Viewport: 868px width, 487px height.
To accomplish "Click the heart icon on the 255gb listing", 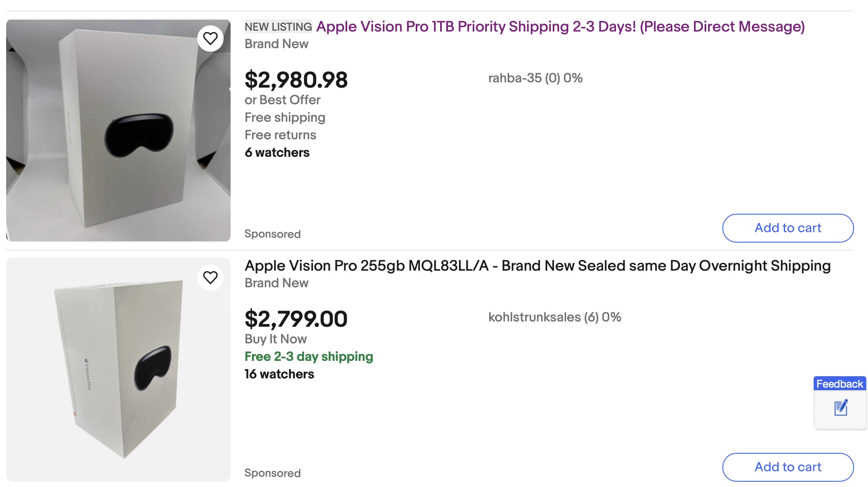I will (210, 277).
